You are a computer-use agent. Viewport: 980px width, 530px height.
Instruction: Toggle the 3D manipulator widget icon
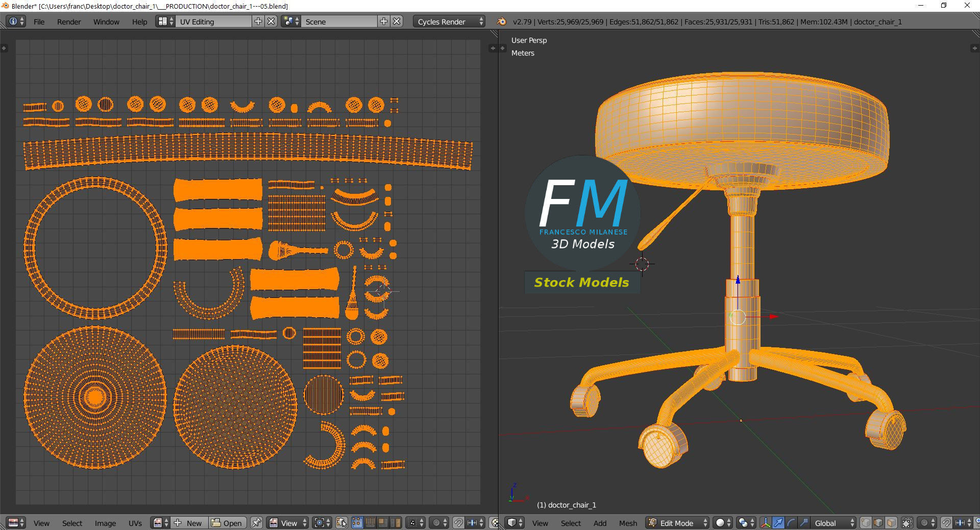tap(765, 523)
